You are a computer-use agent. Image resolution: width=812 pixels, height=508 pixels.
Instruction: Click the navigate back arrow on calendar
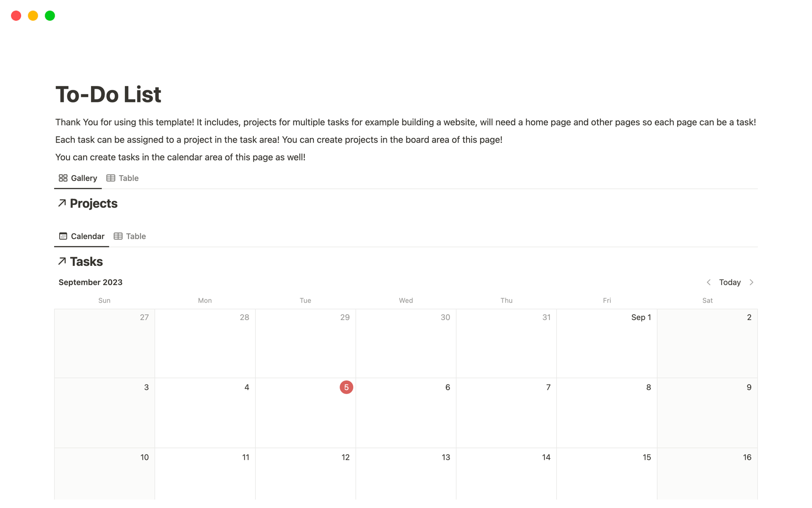(x=708, y=282)
